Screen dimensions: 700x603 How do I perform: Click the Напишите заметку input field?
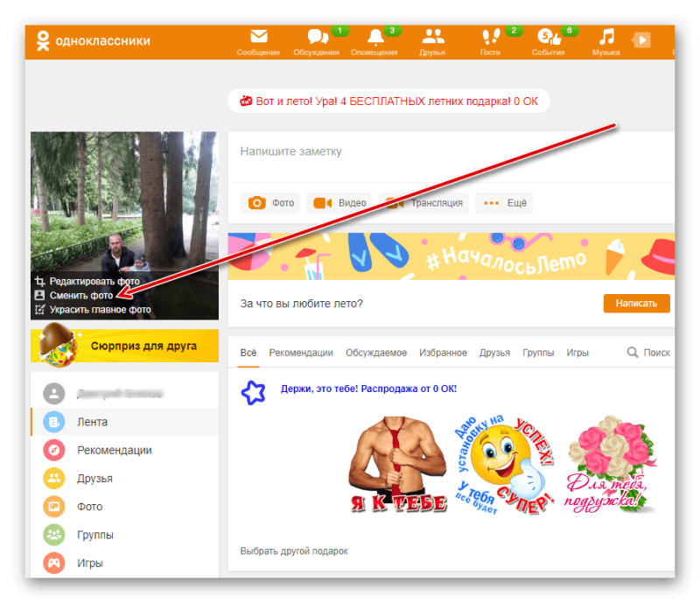[451, 157]
